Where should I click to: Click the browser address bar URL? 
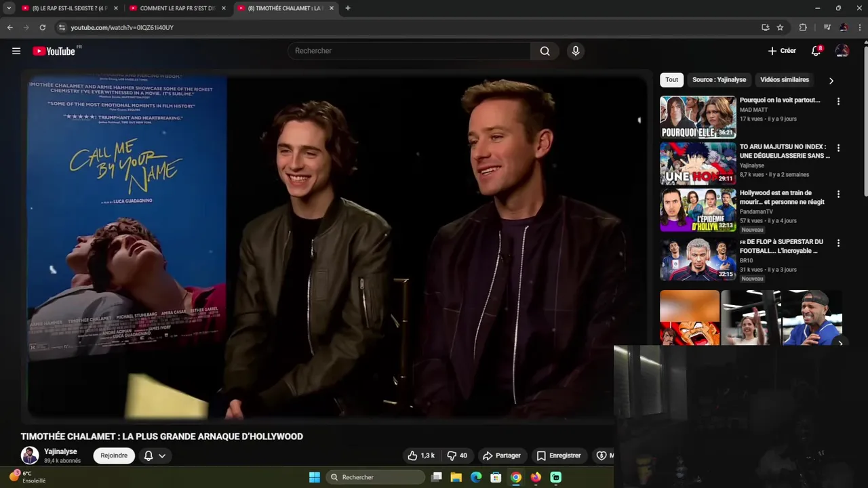click(122, 27)
